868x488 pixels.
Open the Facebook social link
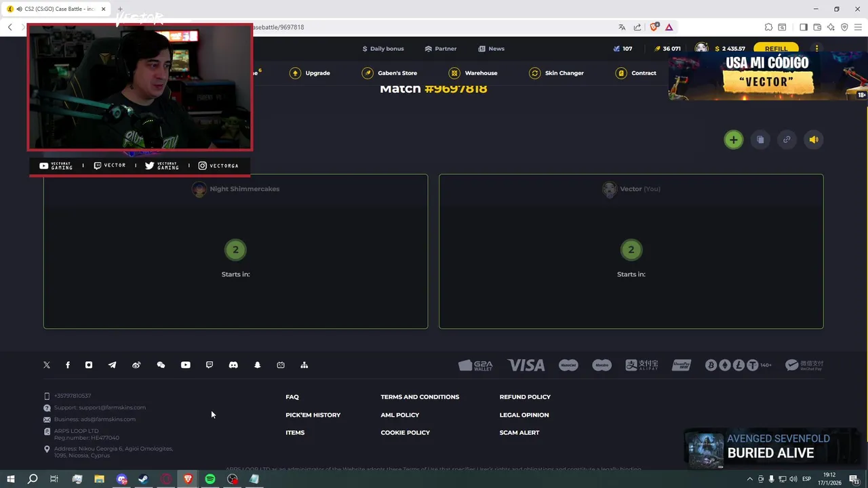pos(68,365)
